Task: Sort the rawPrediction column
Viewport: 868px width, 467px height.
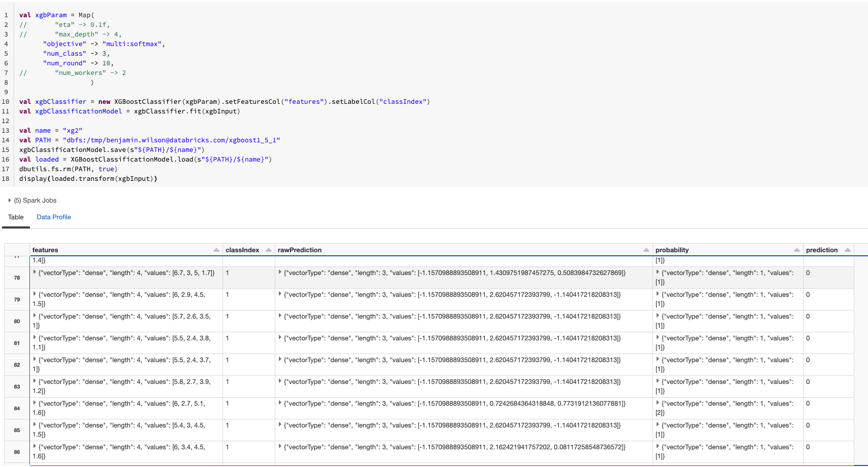Action: [x=645, y=250]
